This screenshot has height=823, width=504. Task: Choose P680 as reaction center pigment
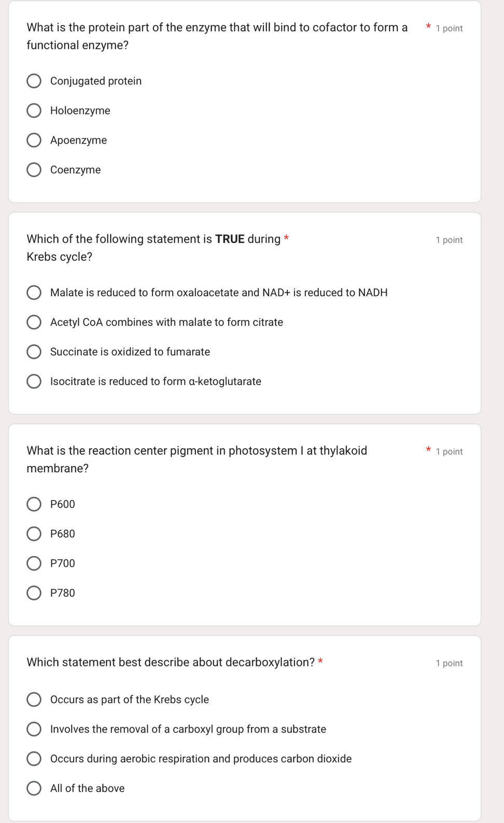tap(34, 534)
